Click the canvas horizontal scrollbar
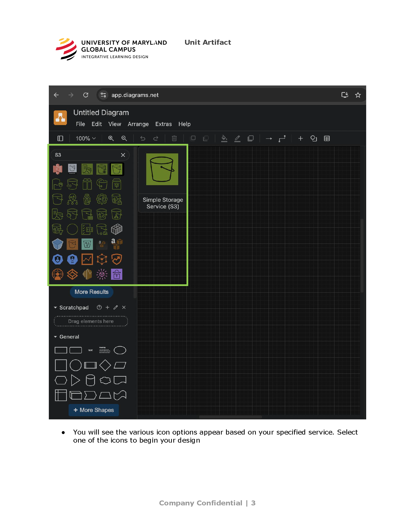The image size is (415, 532). [230, 417]
